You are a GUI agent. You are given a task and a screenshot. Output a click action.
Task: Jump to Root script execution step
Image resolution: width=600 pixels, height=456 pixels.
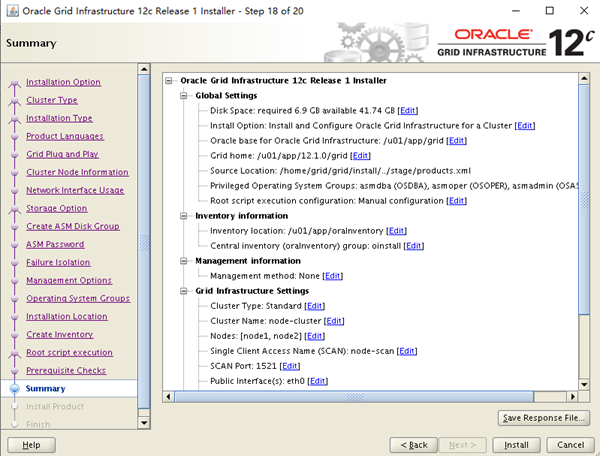pyautogui.click(x=69, y=352)
